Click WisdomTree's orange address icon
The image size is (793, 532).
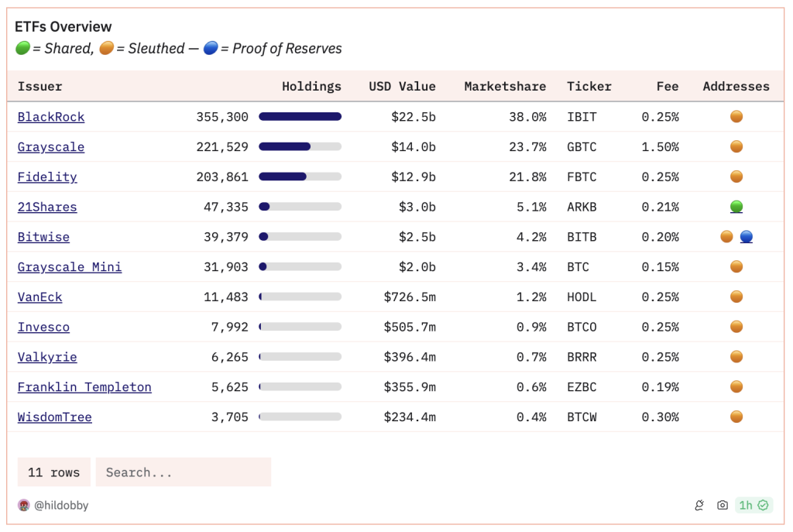[736, 417]
